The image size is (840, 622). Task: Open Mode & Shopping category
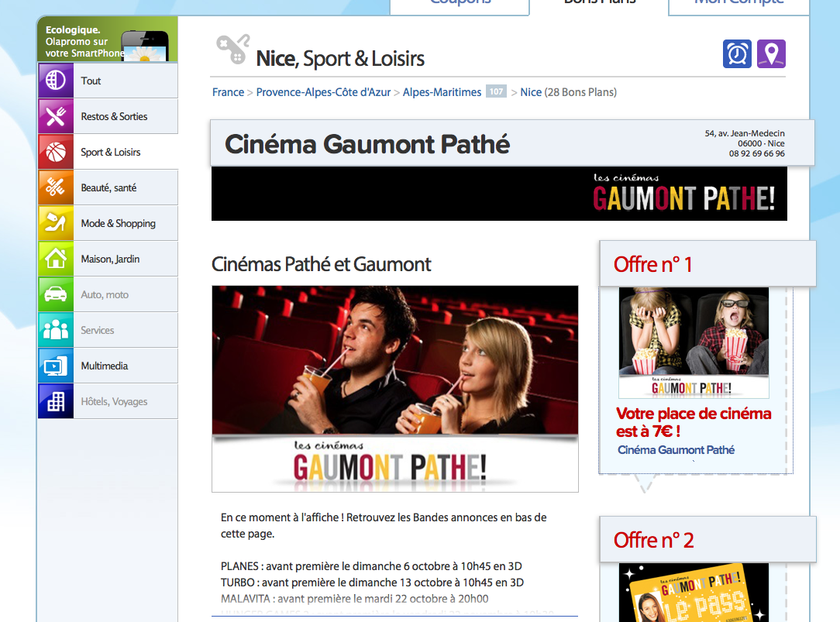(x=108, y=223)
